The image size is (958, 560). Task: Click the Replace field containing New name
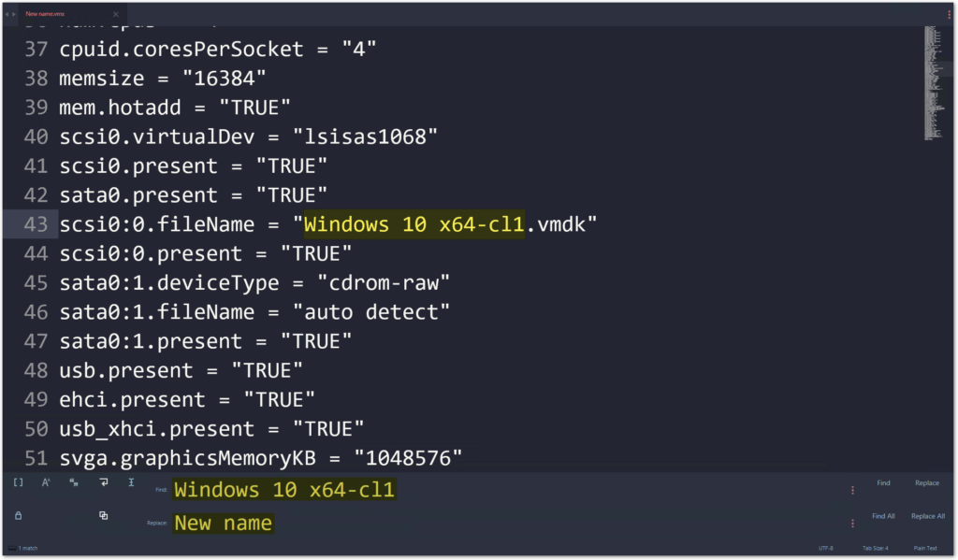tap(507, 523)
